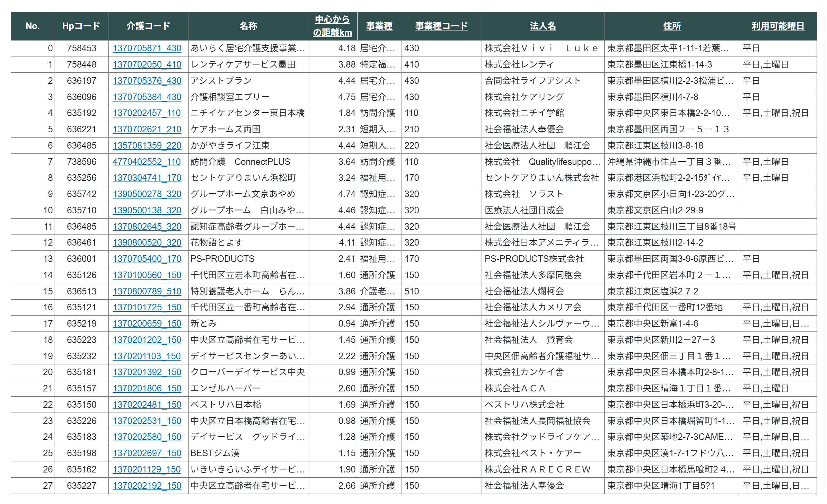
Task: Select name cell BESTジム湊
Action: click(248, 453)
